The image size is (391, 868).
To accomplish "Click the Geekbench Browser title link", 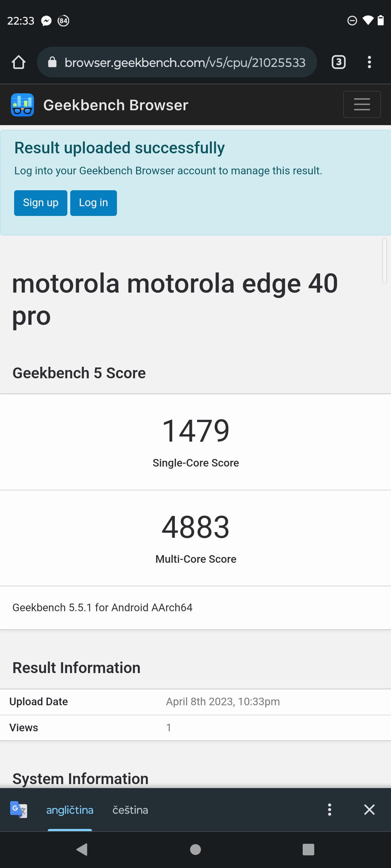I will (116, 105).
